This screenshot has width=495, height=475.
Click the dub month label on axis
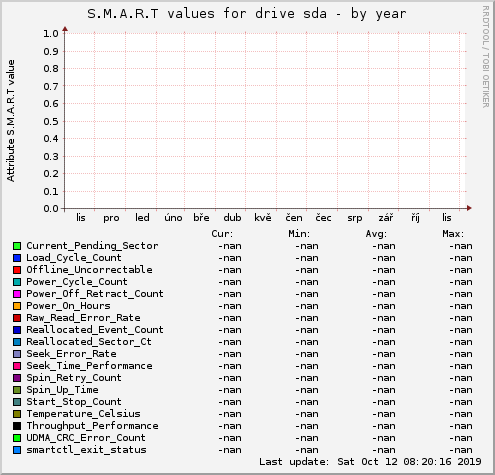point(232,218)
